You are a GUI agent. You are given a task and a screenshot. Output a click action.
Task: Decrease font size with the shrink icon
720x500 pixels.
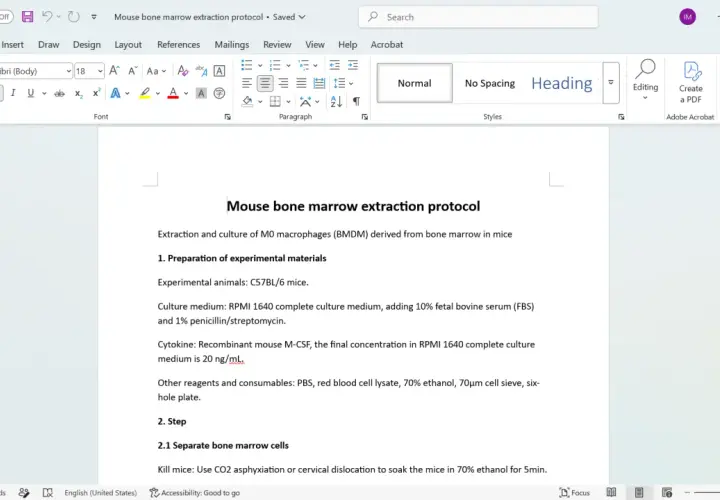coord(133,71)
